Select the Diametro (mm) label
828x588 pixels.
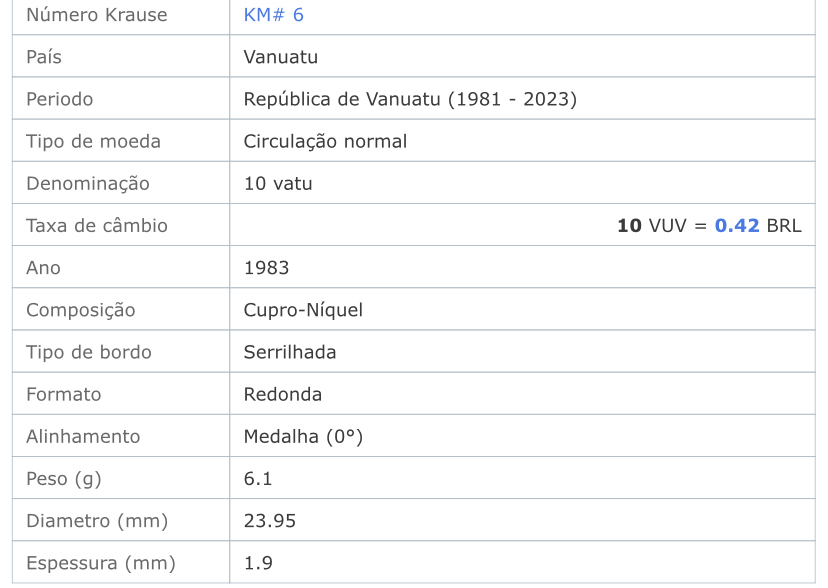[97, 521]
